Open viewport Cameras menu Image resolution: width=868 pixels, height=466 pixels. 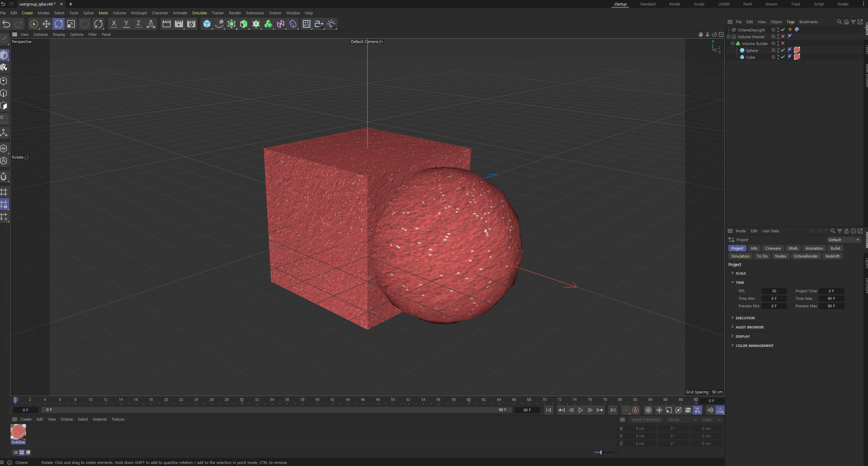tap(41, 34)
